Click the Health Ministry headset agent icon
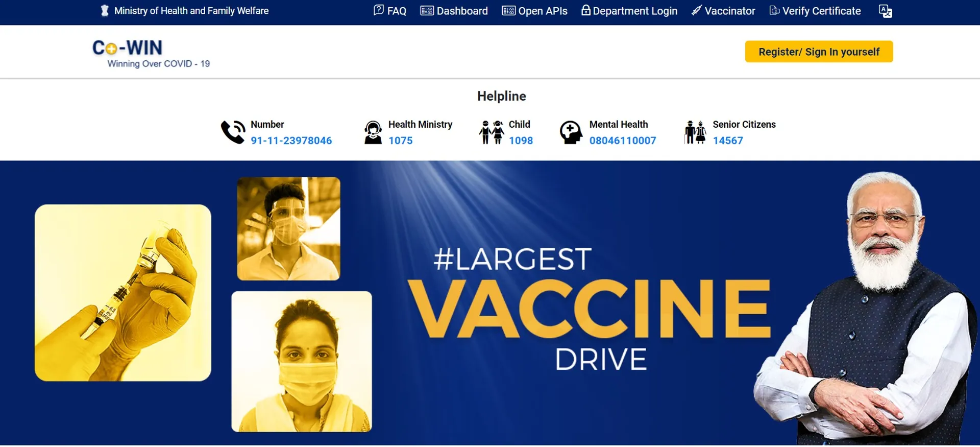Viewport: 980px width, 447px height. 373,132
